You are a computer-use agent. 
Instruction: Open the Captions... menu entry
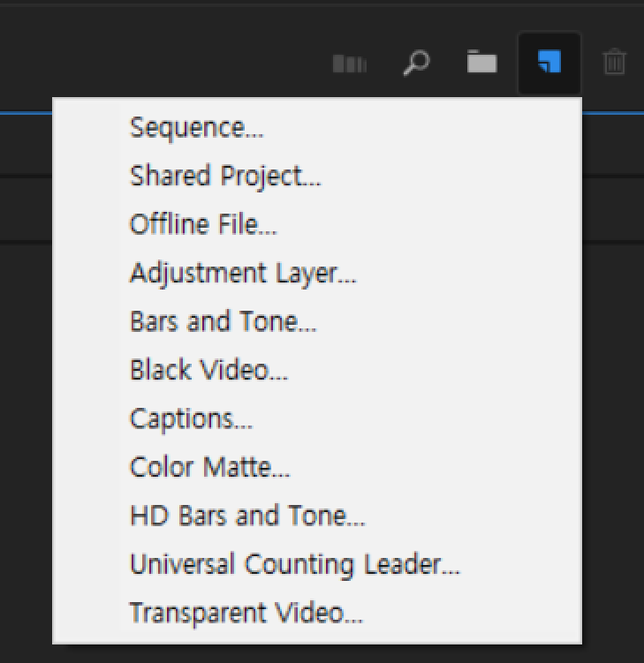point(317,419)
